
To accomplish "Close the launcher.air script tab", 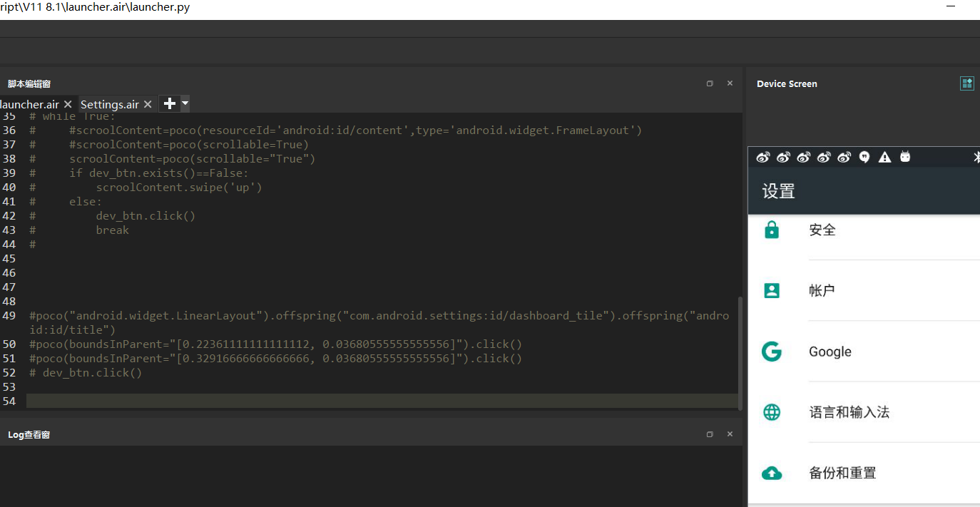I will click(68, 104).
